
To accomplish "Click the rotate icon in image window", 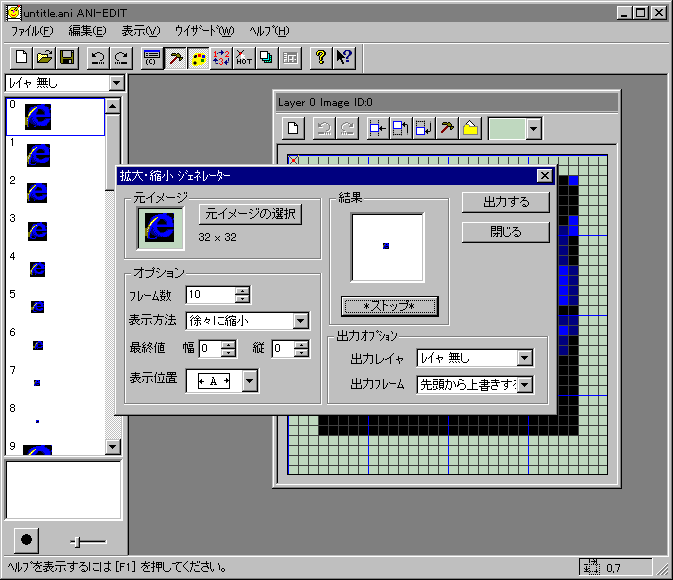I will (x=401, y=128).
